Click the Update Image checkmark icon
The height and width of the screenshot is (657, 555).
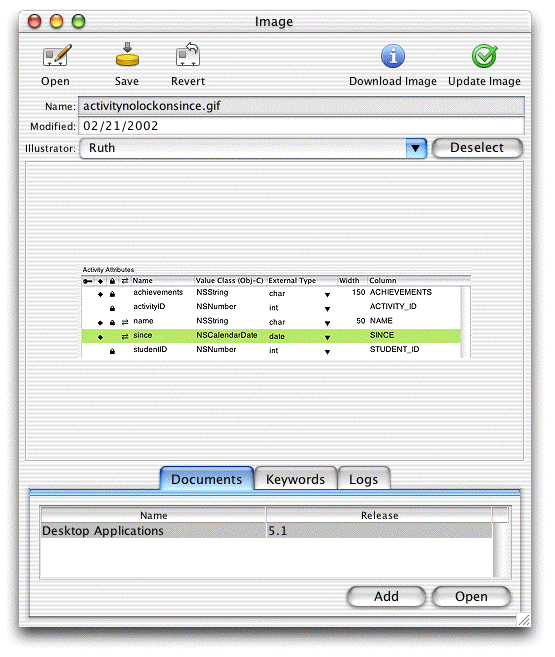[x=485, y=56]
